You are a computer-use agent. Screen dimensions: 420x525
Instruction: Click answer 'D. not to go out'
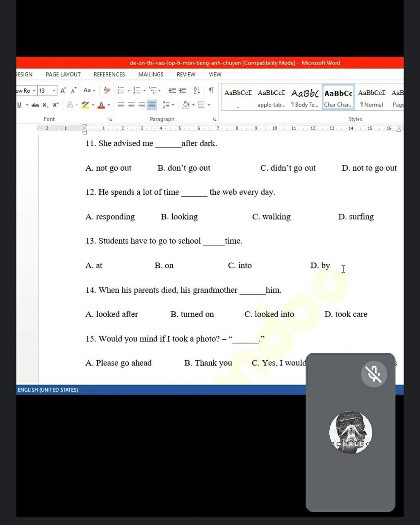[x=369, y=168]
